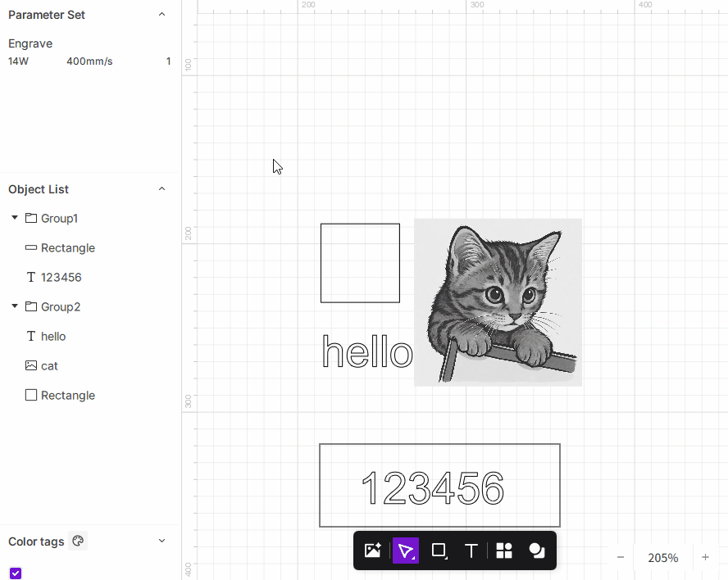728x580 pixels.
Task: Select the arrow selection tool
Action: [406, 551]
